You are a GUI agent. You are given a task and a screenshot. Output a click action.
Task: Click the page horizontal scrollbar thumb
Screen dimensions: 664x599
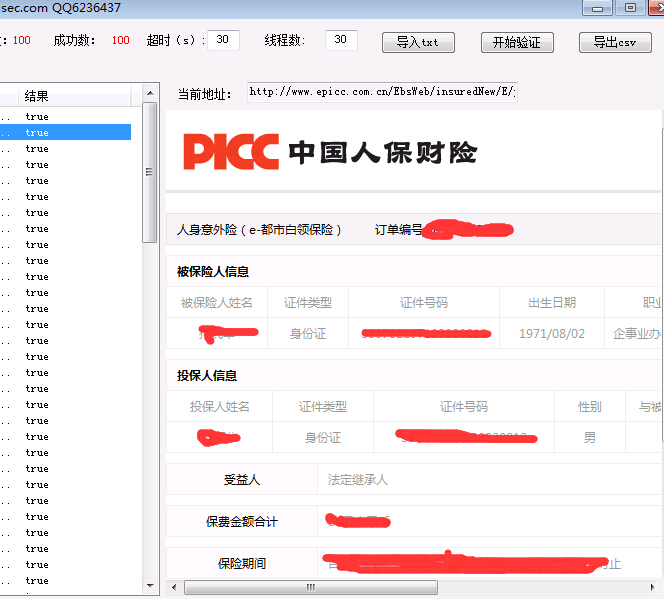click(311, 587)
